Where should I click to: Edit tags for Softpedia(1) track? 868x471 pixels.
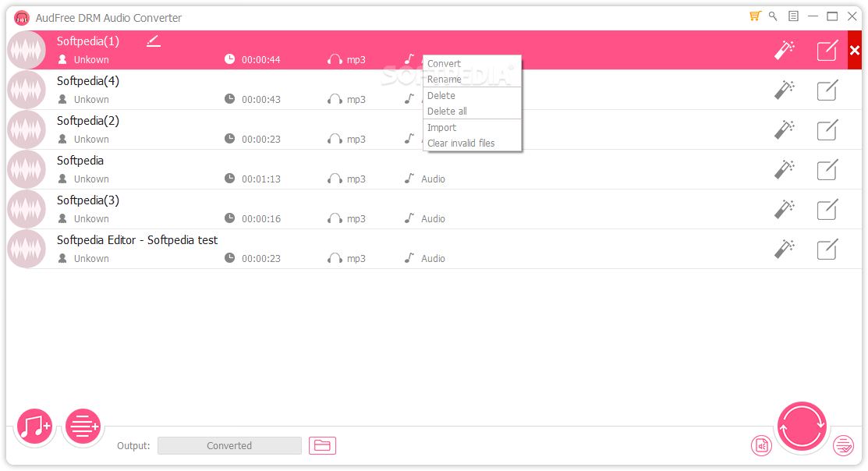pos(827,51)
